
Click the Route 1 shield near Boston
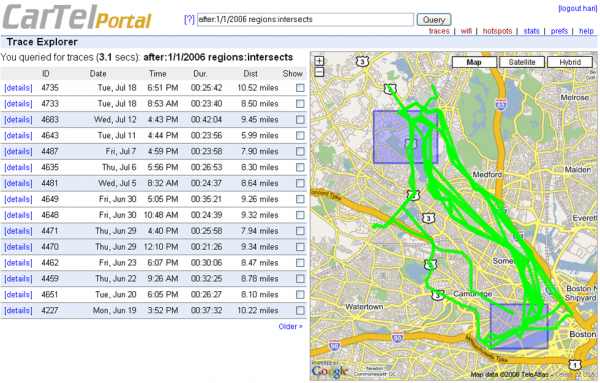(574, 365)
